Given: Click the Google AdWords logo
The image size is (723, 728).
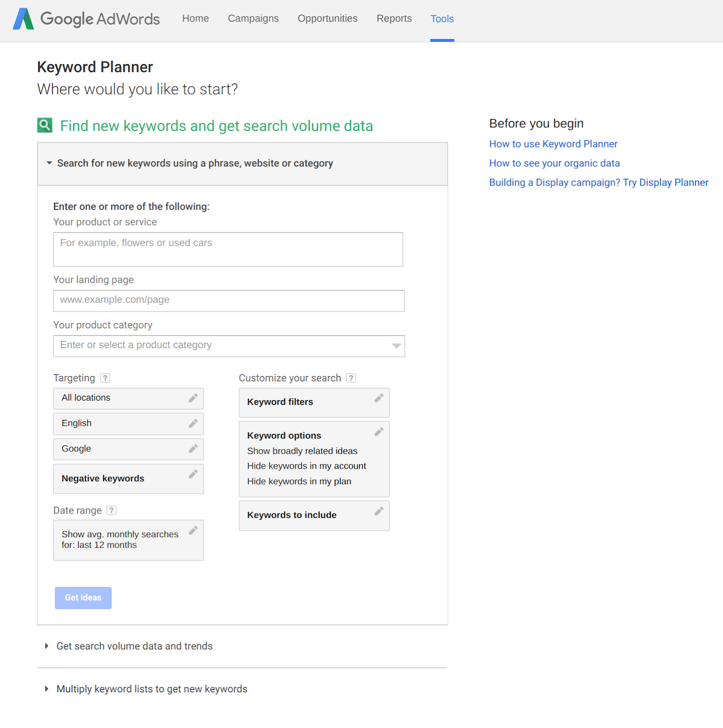Looking at the screenshot, I should tap(86, 19).
